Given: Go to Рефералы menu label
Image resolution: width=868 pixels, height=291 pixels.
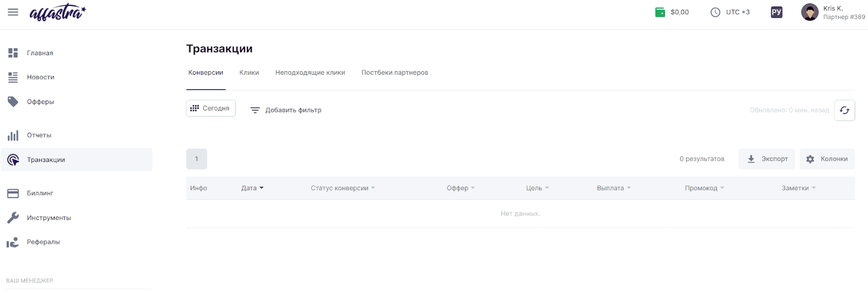Looking at the screenshot, I should click(x=43, y=242).
